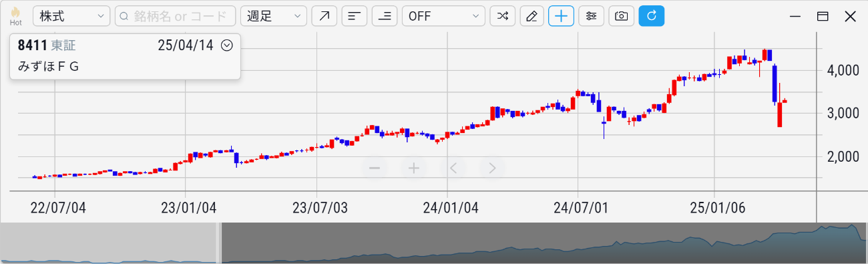Image resolution: width=868 pixels, height=264 pixels.
Task: Open the Hot flame icon
Action: tap(16, 16)
